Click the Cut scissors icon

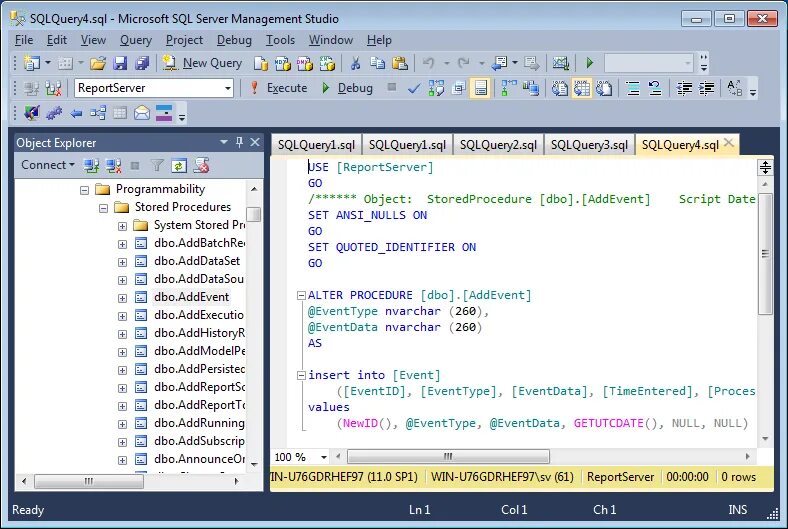355,63
